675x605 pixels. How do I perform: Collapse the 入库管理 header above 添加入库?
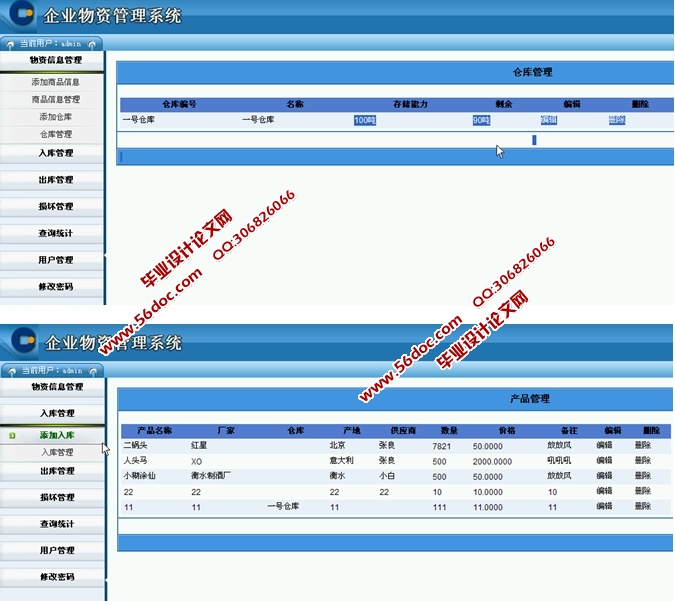click(56, 413)
